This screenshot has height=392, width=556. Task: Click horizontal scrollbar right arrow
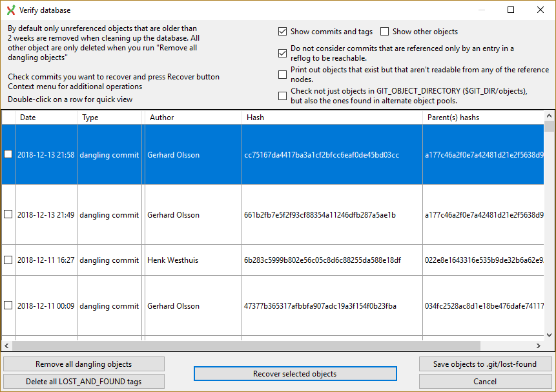click(539, 346)
